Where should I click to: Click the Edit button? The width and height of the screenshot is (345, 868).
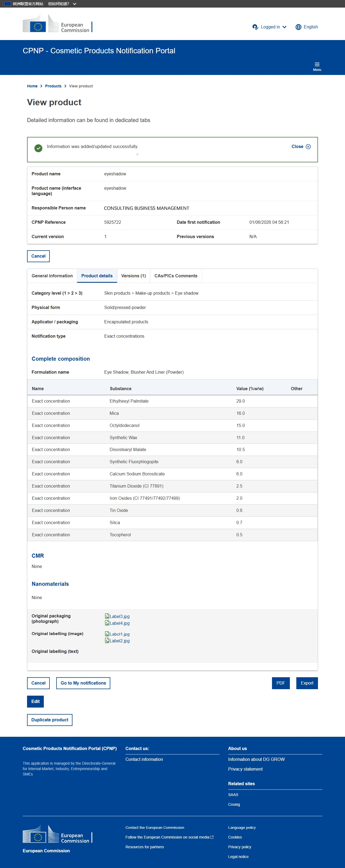coord(35,701)
